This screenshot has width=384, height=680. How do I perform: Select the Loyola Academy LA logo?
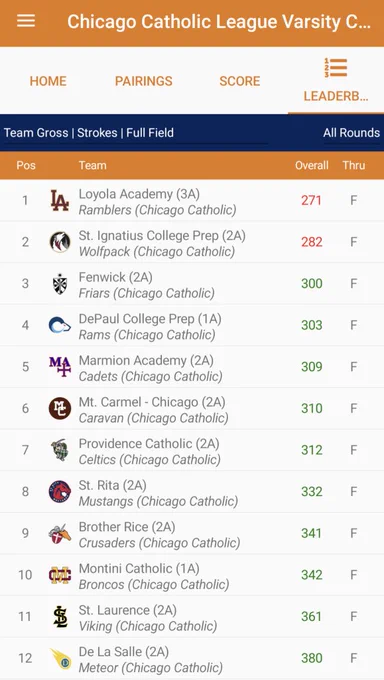59,200
